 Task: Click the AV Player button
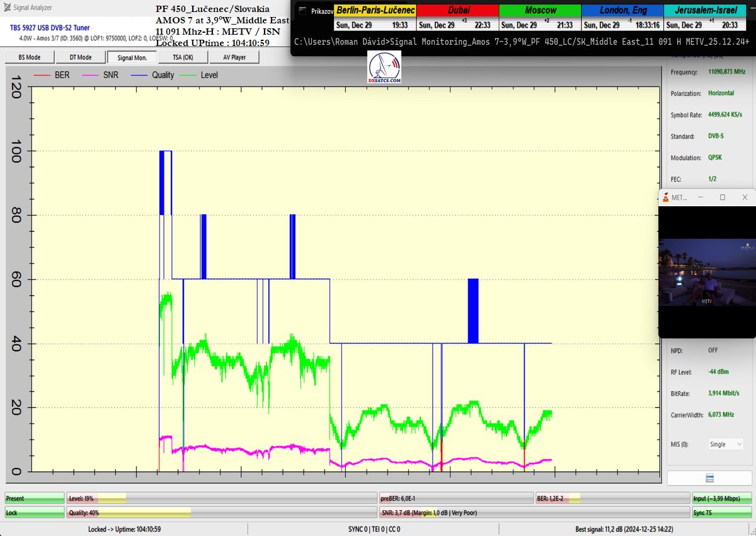point(234,57)
